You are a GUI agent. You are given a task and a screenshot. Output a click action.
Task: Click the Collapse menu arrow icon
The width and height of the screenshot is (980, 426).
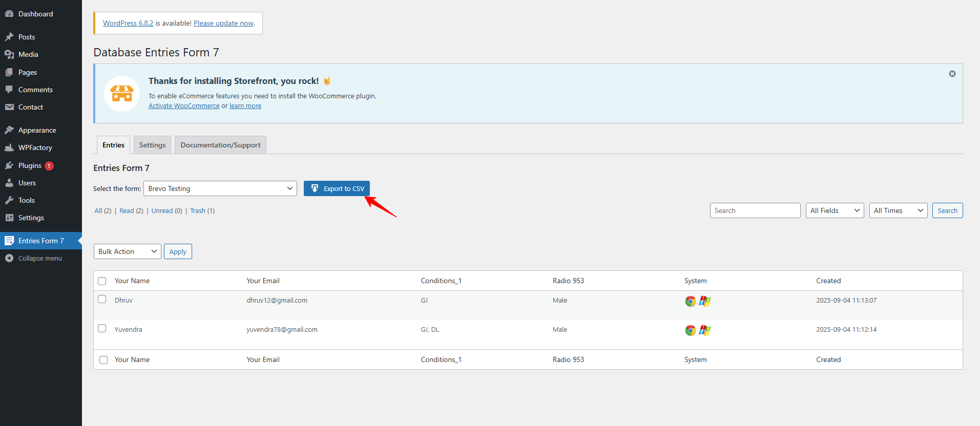pyautogui.click(x=9, y=258)
